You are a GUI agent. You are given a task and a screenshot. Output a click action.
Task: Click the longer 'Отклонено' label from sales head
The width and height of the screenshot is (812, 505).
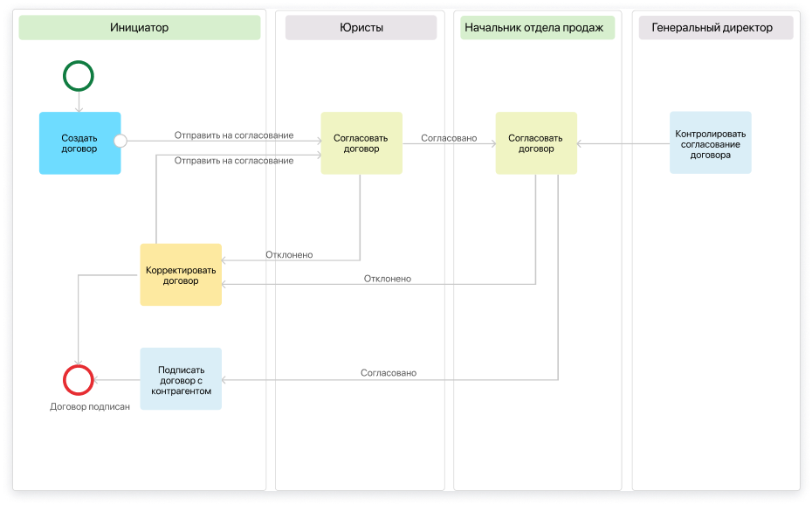coord(387,279)
